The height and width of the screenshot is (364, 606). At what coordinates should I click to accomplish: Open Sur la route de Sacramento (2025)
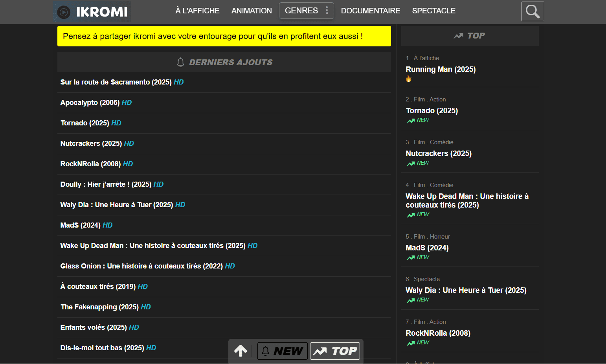pos(116,82)
